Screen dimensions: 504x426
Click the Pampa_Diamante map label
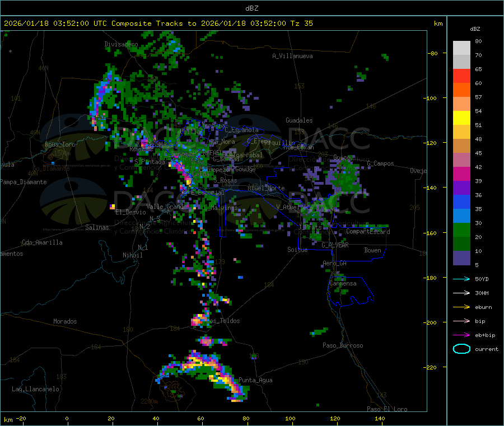(x=24, y=182)
